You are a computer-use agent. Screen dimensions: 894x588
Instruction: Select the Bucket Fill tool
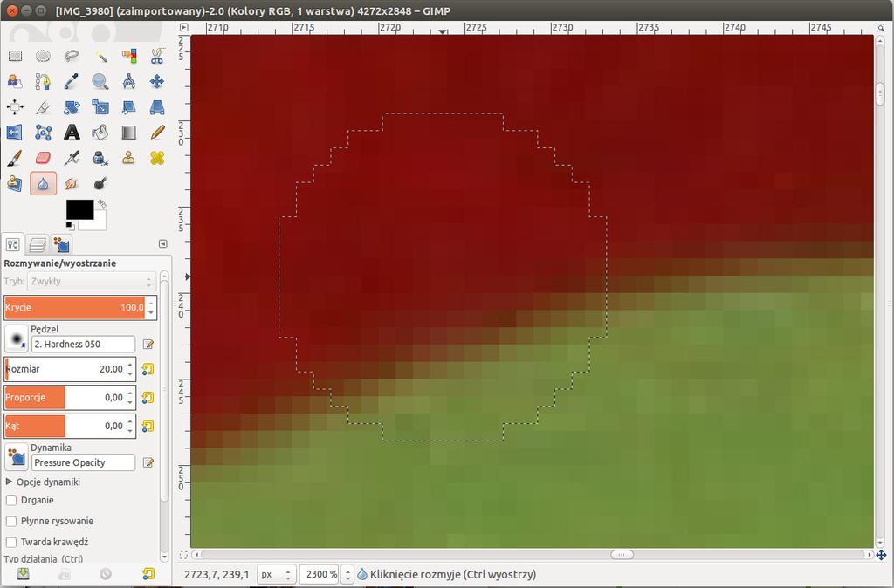100,133
